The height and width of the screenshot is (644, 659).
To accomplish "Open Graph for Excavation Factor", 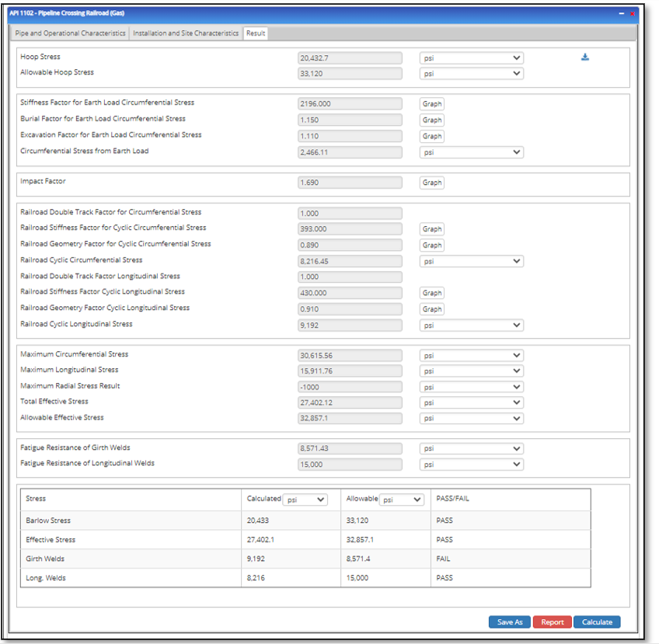I will (x=432, y=136).
